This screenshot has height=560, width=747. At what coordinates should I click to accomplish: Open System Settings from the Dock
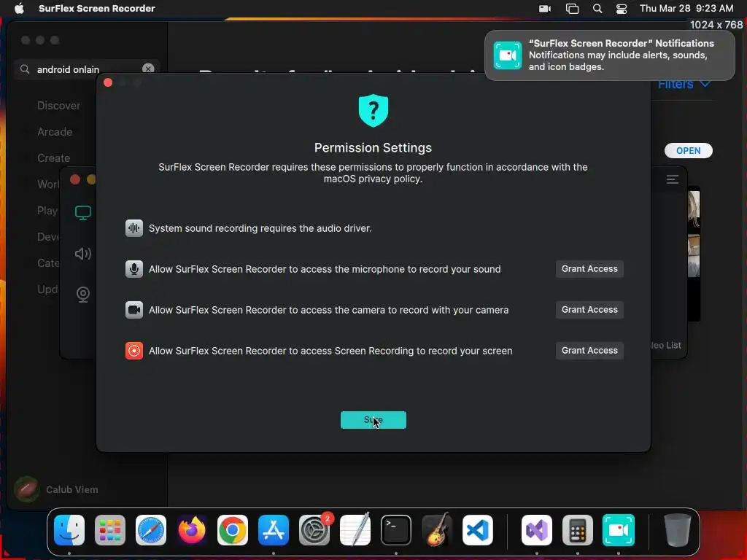point(314,530)
